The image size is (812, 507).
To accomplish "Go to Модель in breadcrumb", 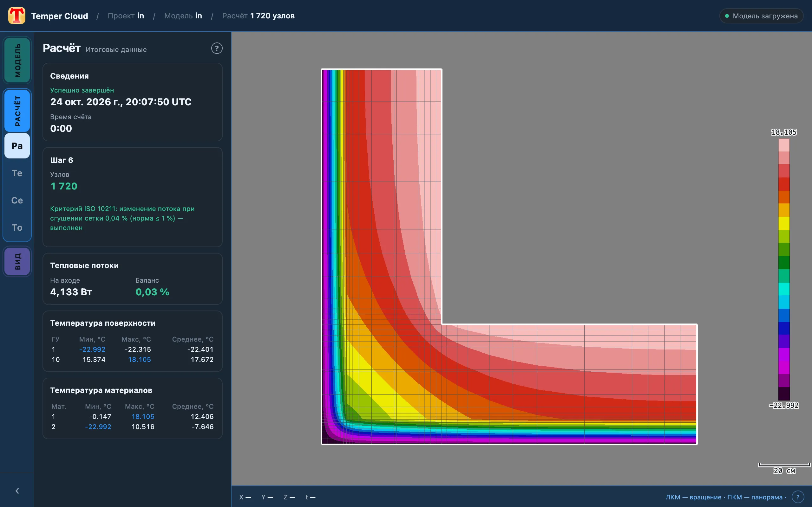I will point(183,16).
